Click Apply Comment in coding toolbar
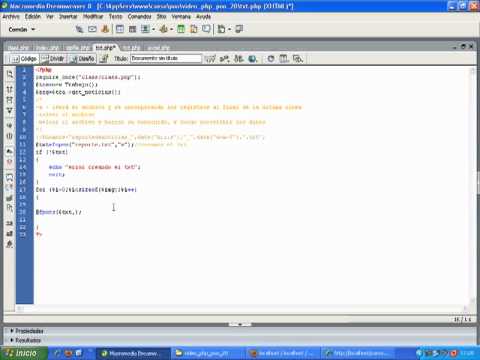 point(10,177)
